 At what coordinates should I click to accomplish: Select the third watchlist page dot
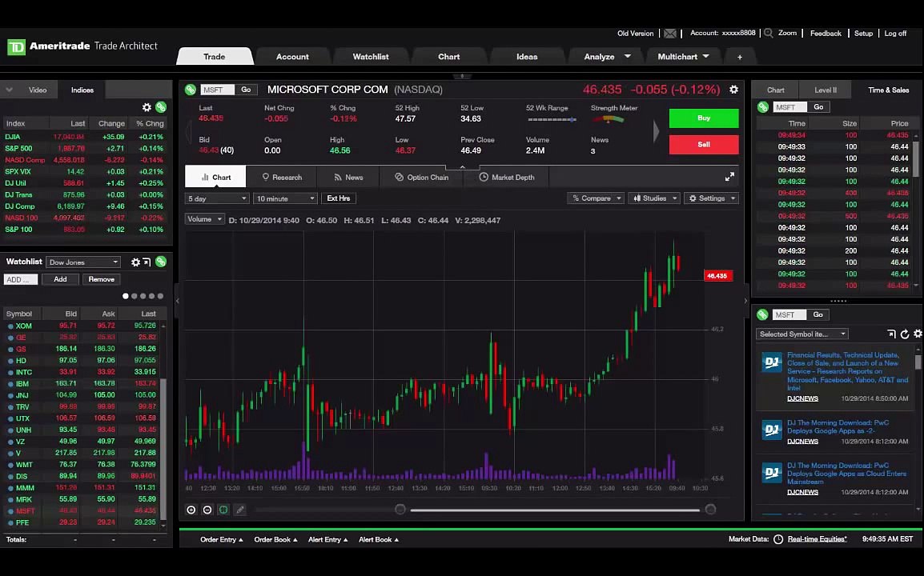point(143,296)
